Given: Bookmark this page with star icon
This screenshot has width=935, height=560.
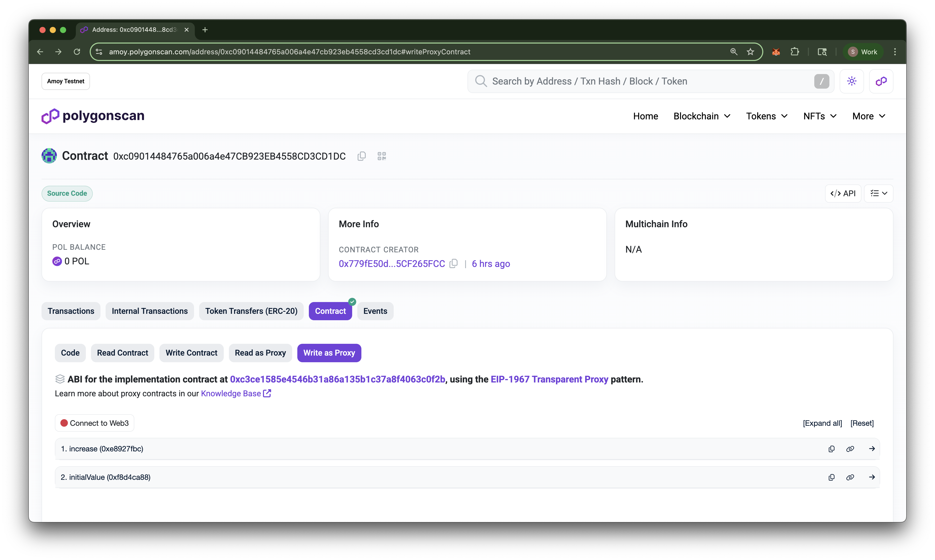Looking at the screenshot, I should pos(750,52).
